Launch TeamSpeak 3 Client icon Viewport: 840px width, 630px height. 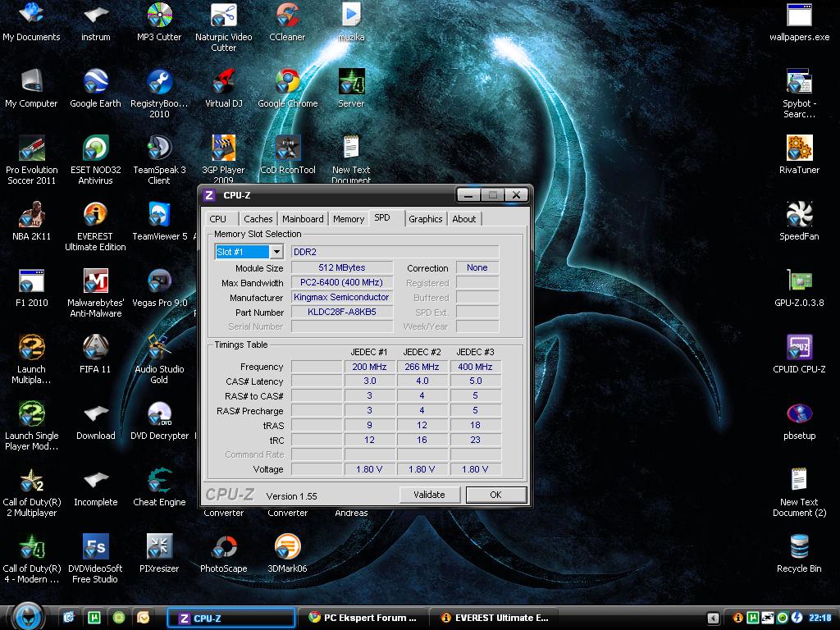[x=159, y=148]
